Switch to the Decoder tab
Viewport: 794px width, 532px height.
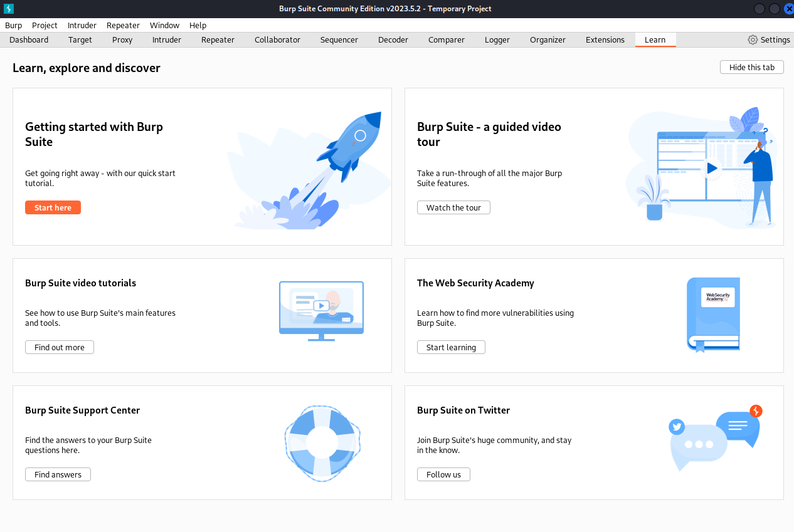pos(393,39)
